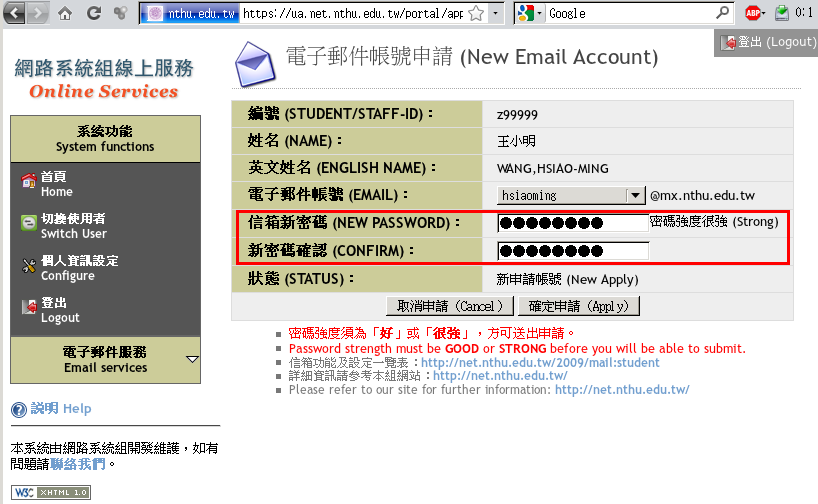Open the search engine selector dropdown
This screenshot has height=504, width=818.
(x=531, y=14)
